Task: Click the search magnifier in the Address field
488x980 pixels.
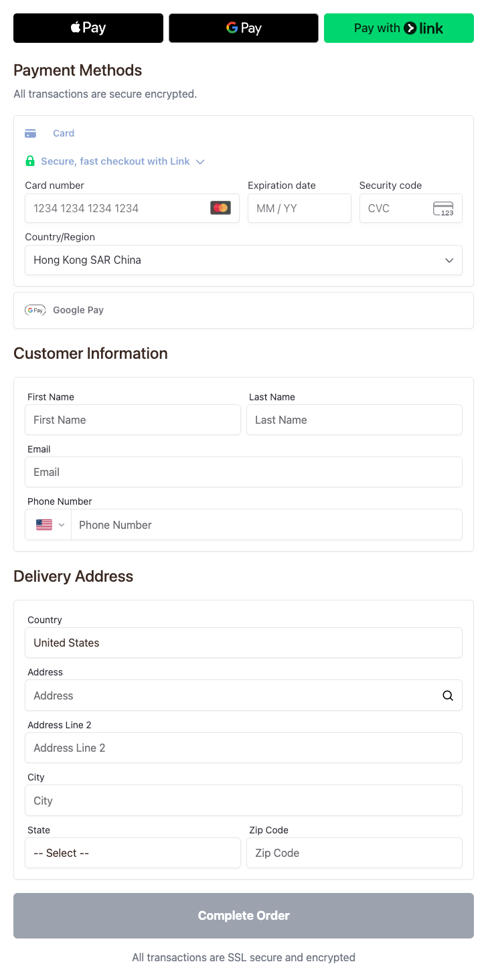Action: [447, 696]
